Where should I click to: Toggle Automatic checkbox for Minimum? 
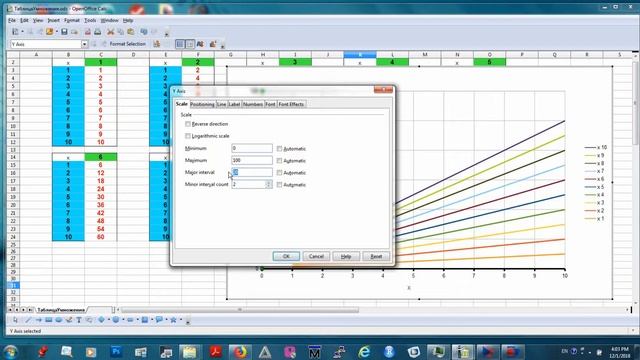(x=279, y=149)
